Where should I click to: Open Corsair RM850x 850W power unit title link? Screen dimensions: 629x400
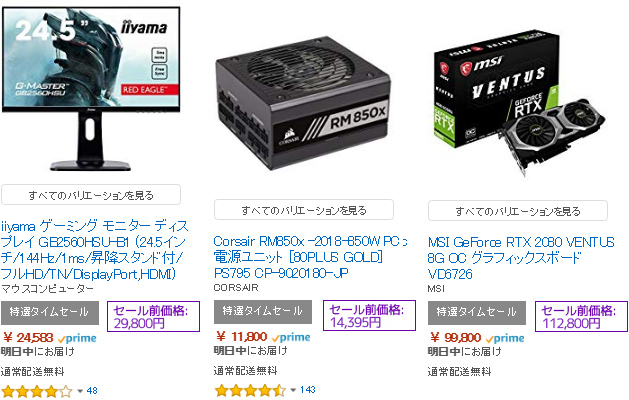click(310, 257)
